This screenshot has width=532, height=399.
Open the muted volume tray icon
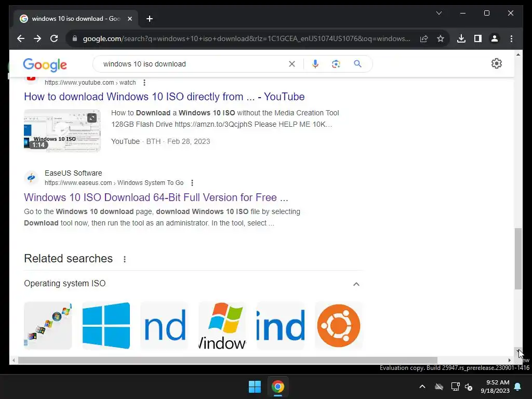point(469,387)
